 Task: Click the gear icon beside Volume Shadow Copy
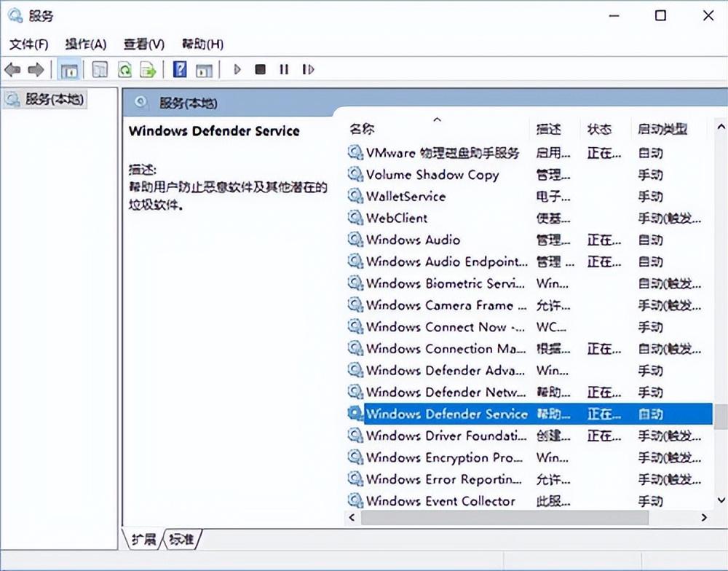pyautogui.click(x=355, y=174)
